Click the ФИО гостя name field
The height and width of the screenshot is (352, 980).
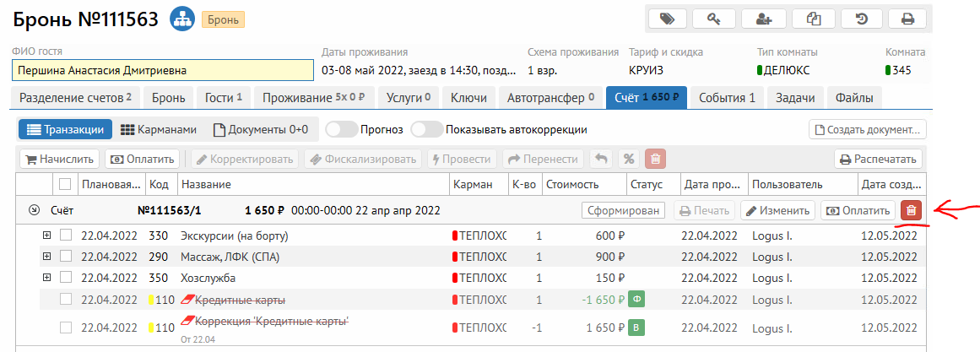[x=162, y=70]
